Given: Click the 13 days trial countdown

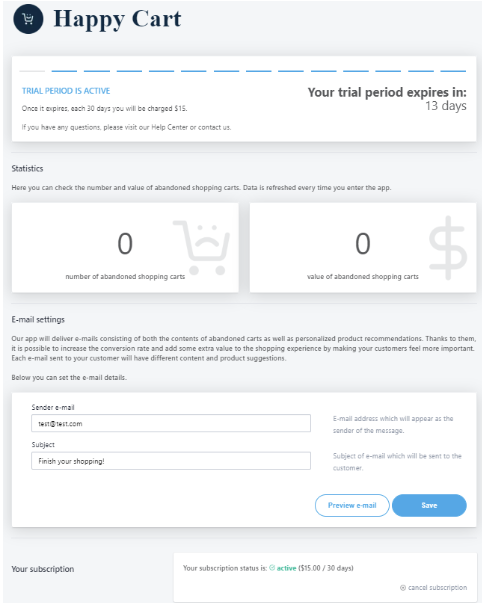Looking at the screenshot, I should 446,106.
